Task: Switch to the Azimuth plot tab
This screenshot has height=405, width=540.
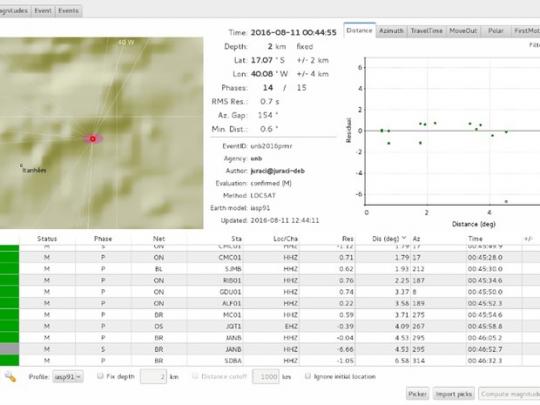Action: click(x=391, y=31)
